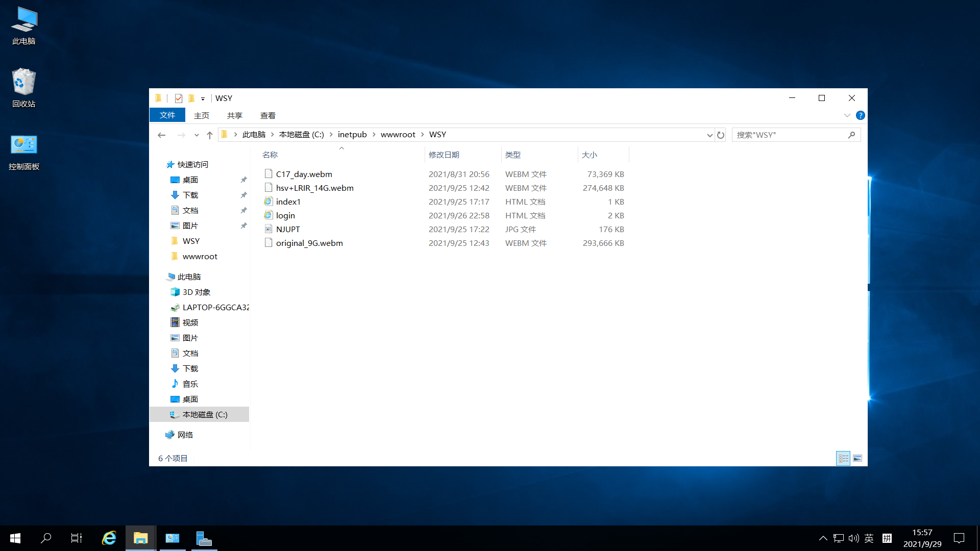Expand the chevron after wwwroot in the address path
Screen dimensions: 980x551
pyautogui.click(x=423, y=135)
